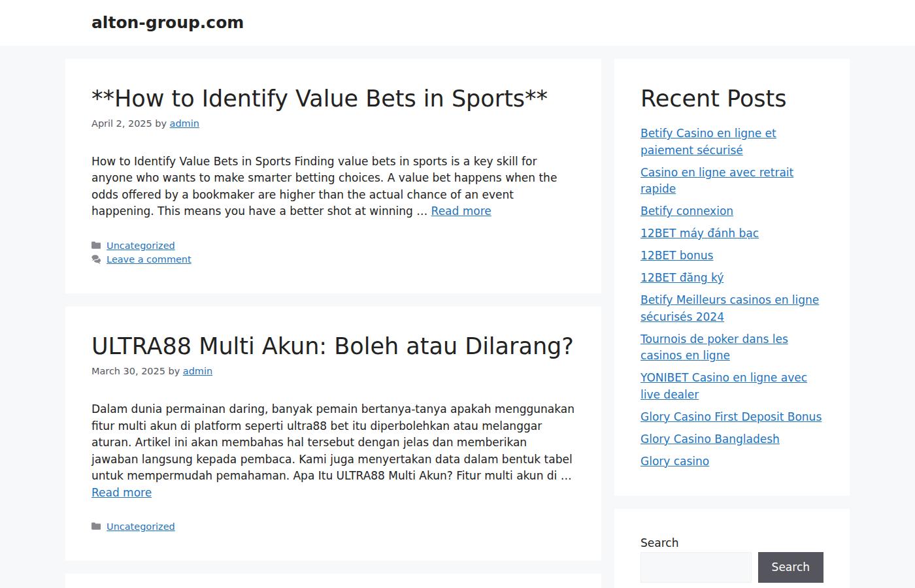Click the 'April 2, 2025' post date
This screenshot has height=588, width=915.
click(122, 123)
